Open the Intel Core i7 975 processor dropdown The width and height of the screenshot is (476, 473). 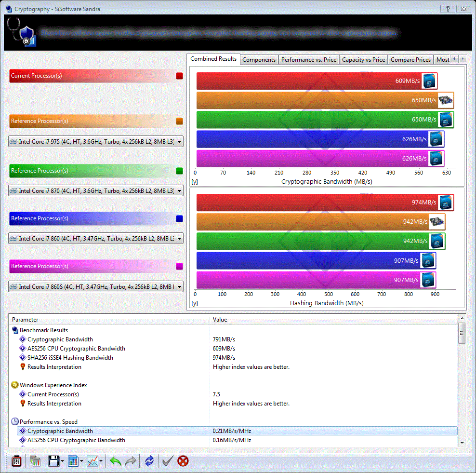96,142
